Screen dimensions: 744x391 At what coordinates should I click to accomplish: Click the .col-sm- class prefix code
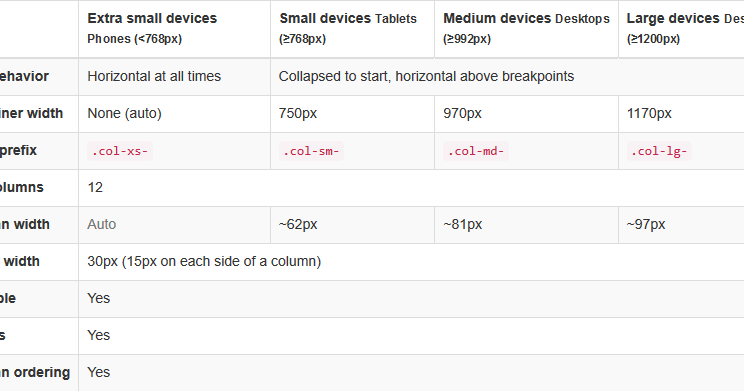311,151
